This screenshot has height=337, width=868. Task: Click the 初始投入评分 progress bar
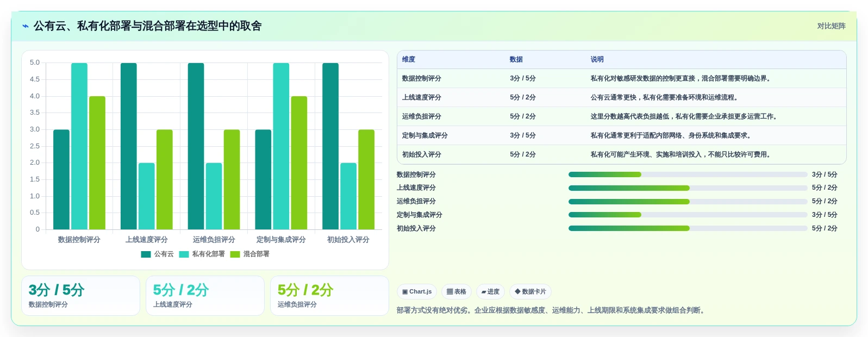point(688,228)
